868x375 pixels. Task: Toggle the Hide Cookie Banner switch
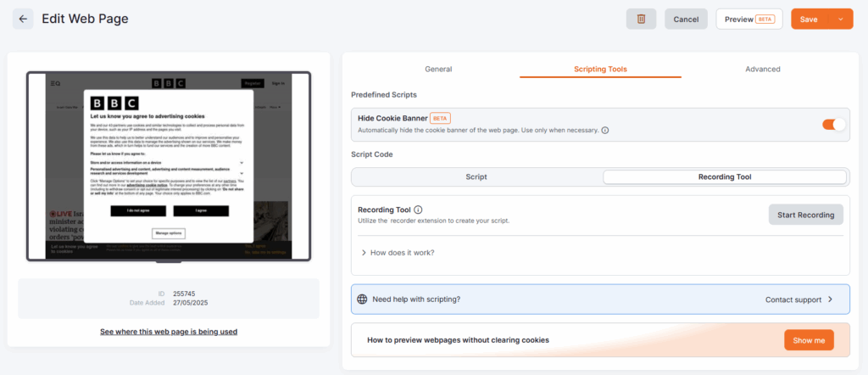[x=834, y=125]
